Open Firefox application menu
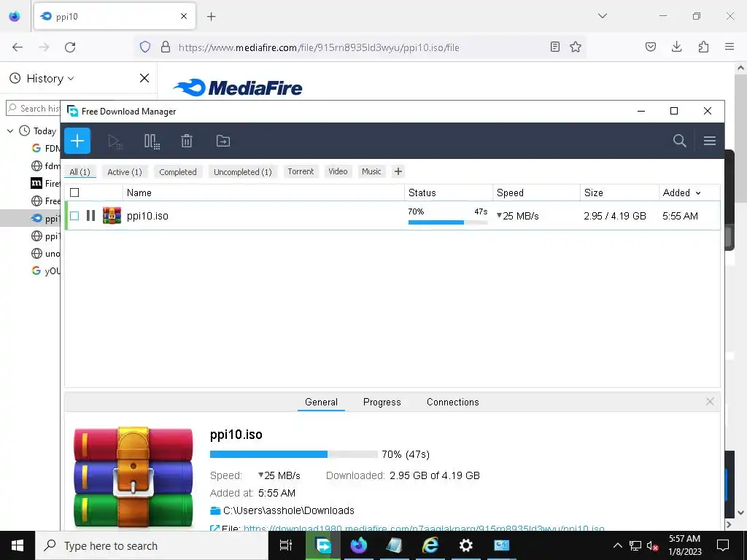The image size is (747, 560). point(729,47)
